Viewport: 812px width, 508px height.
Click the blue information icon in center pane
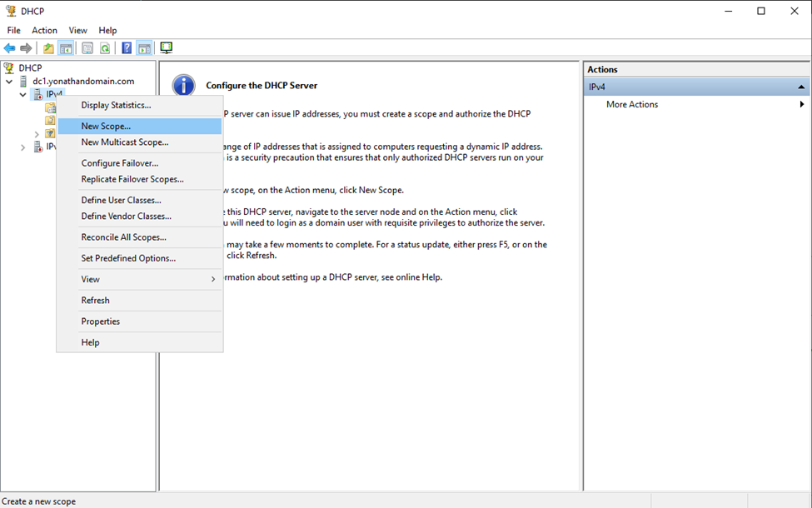(184, 86)
